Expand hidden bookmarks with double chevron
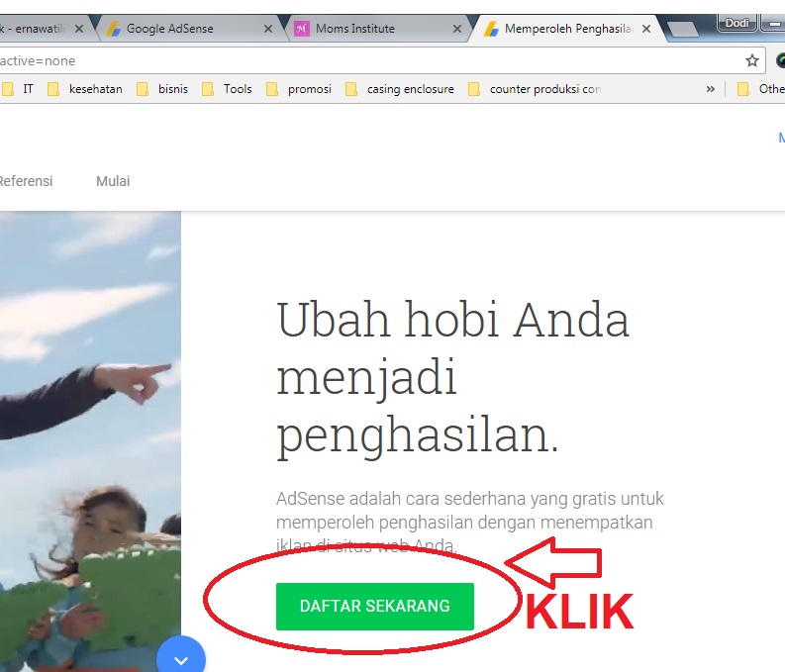Image resolution: width=785 pixels, height=672 pixels. pyautogui.click(x=711, y=89)
